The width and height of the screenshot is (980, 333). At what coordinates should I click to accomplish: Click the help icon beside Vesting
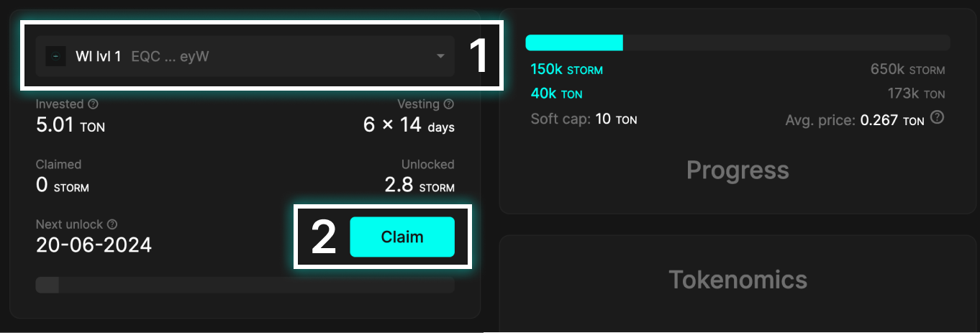click(449, 104)
